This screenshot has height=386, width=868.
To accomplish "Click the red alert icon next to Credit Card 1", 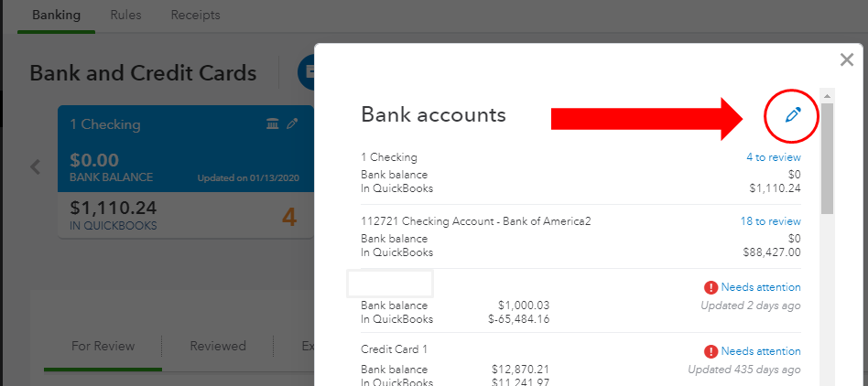I will [711, 352].
